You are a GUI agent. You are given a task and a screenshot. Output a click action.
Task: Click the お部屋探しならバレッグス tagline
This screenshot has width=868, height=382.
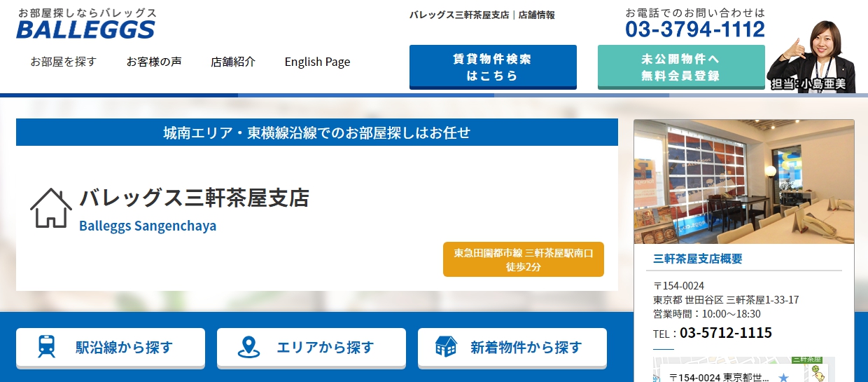tap(87, 13)
